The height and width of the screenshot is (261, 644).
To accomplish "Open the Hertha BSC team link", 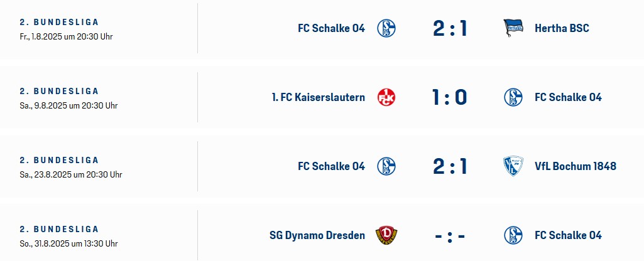I will pos(562,28).
